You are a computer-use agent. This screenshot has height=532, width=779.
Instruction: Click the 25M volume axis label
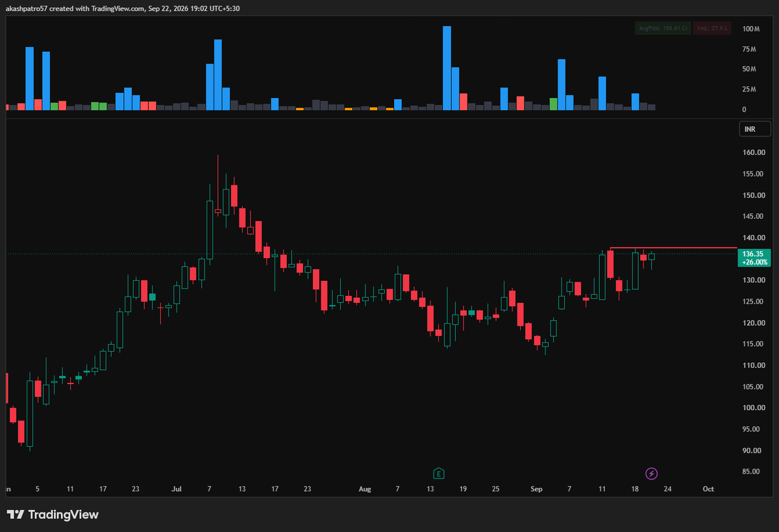pos(750,90)
